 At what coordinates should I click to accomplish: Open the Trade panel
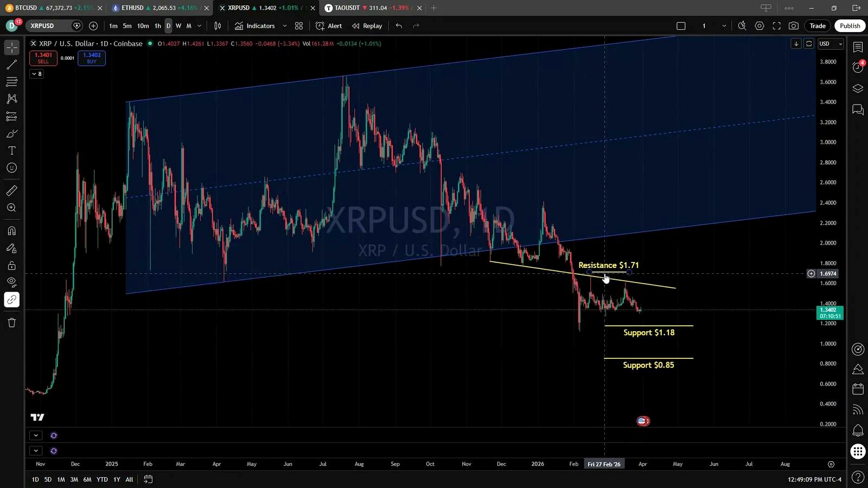point(818,25)
